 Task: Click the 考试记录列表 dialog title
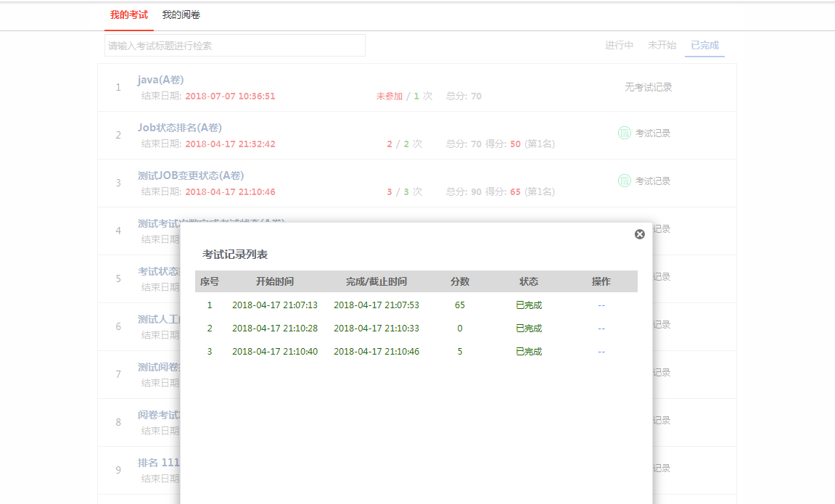pos(235,255)
